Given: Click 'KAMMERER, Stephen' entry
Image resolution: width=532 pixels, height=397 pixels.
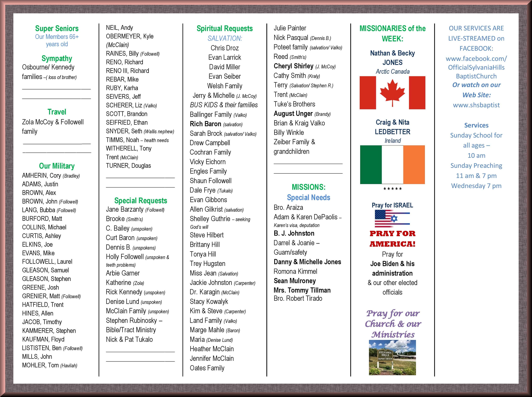Looking at the screenshot, I should pyautogui.click(x=49, y=331).
